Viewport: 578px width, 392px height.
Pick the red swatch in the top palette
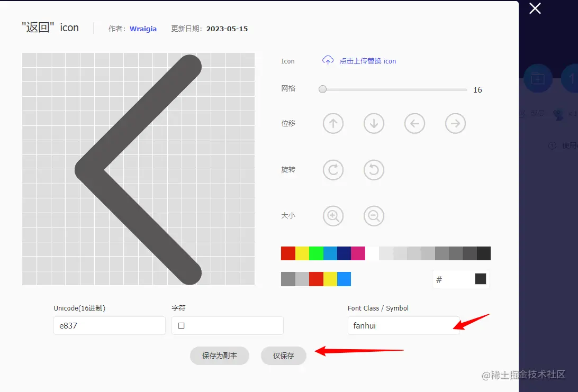coord(288,253)
